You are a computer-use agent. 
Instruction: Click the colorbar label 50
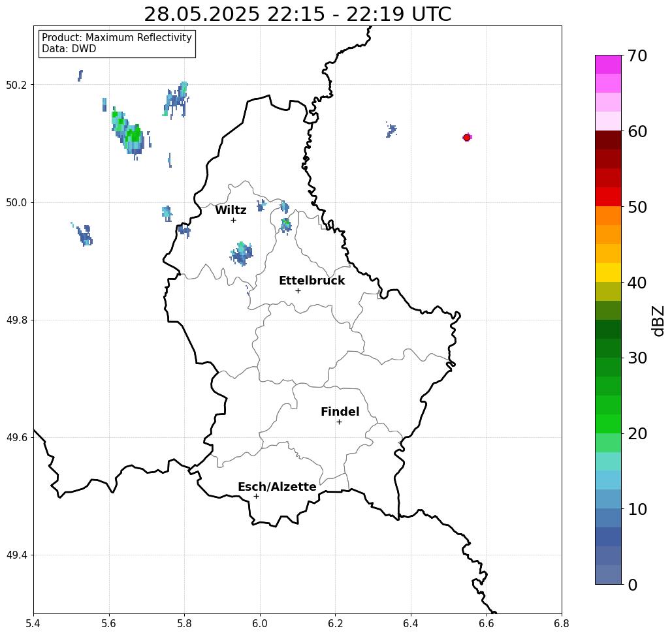(x=637, y=208)
